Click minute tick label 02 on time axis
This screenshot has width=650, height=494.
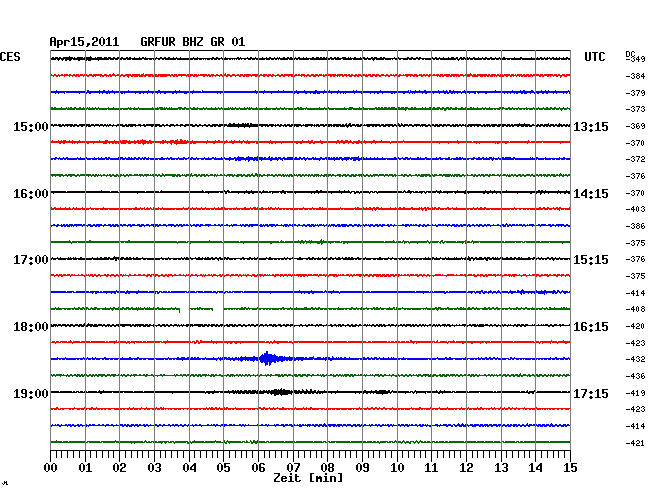(119, 468)
